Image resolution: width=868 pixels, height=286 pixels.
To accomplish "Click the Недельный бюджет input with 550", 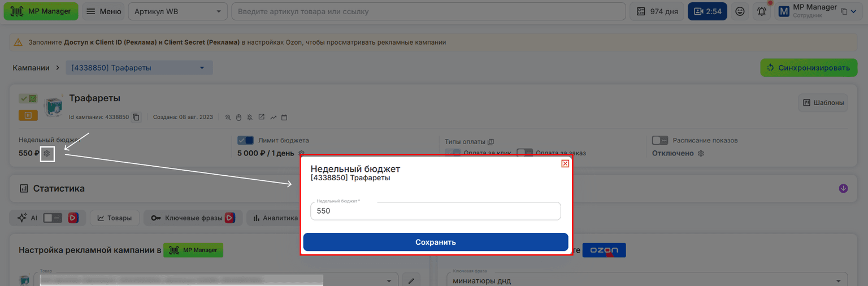I will (x=436, y=211).
